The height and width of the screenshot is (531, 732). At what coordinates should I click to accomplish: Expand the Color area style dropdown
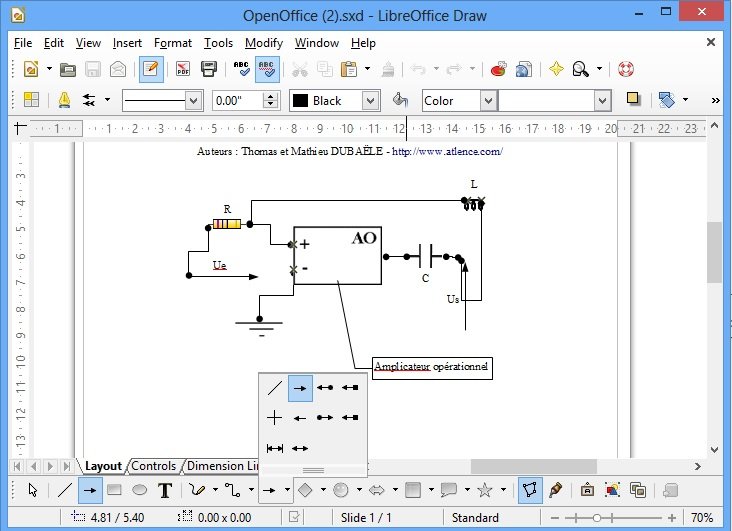coord(488,100)
